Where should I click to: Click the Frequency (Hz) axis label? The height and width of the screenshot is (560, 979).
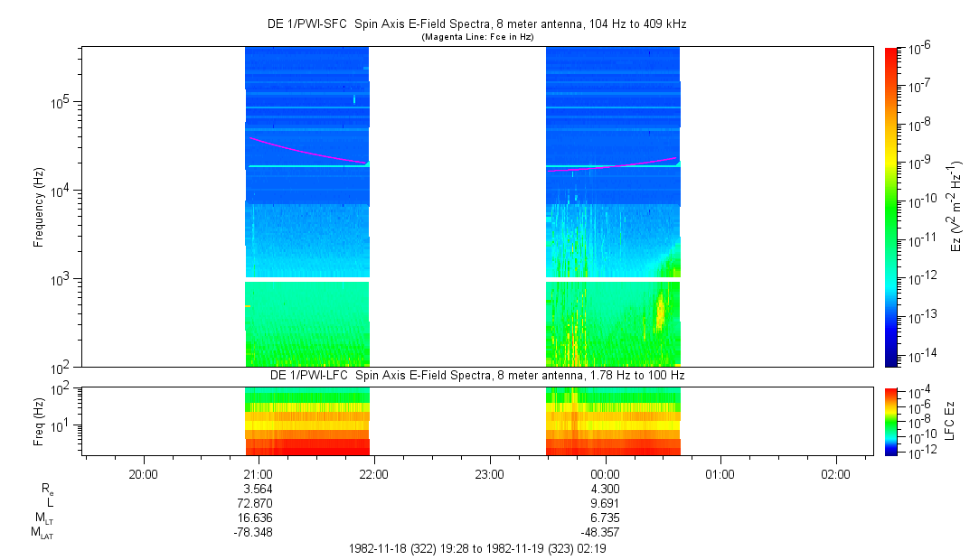point(39,208)
